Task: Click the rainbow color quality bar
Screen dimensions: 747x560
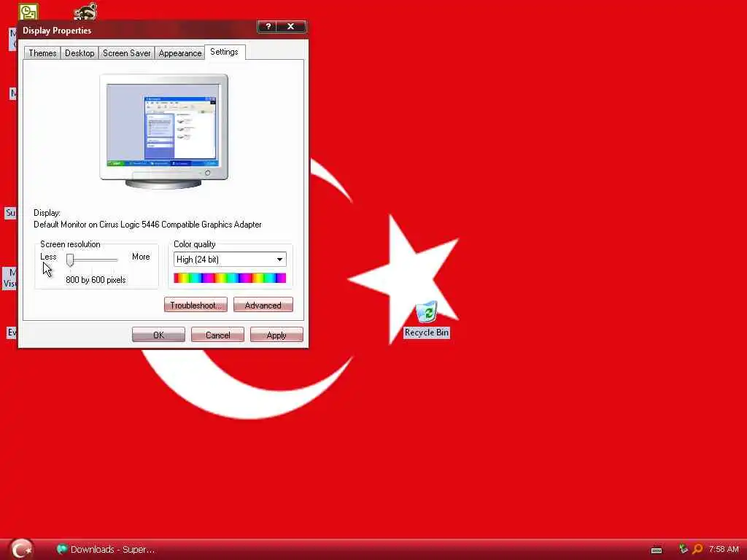Action: pos(230,278)
